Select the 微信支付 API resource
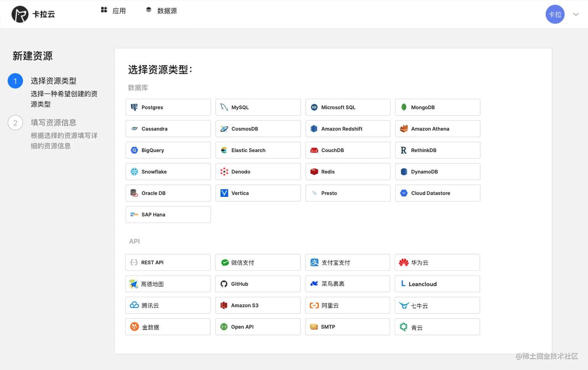The height and width of the screenshot is (370, 588). point(257,262)
